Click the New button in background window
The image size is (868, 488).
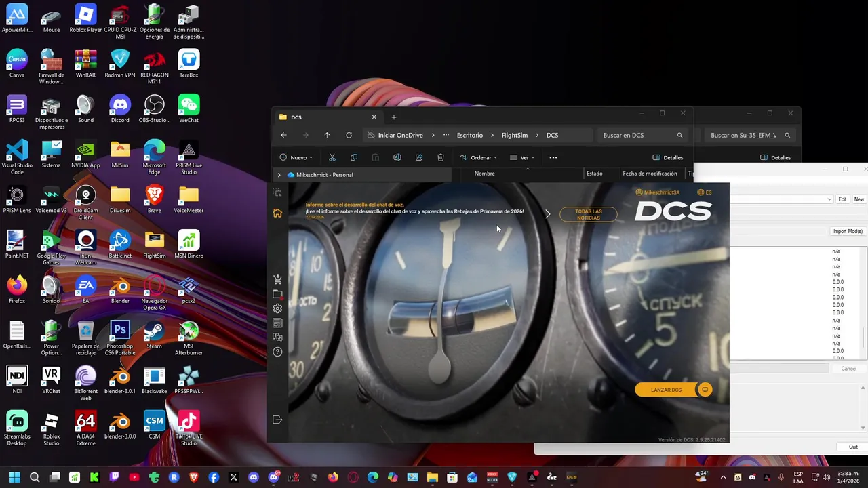859,199
